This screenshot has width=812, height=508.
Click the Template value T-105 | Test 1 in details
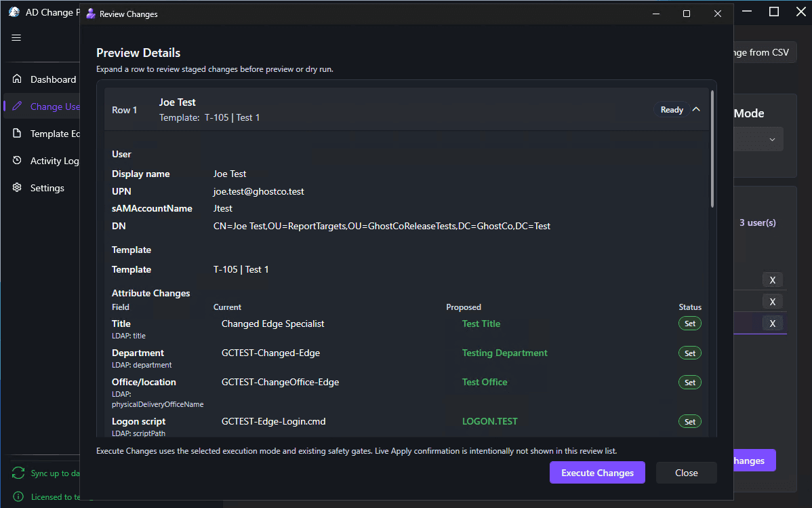click(241, 269)
